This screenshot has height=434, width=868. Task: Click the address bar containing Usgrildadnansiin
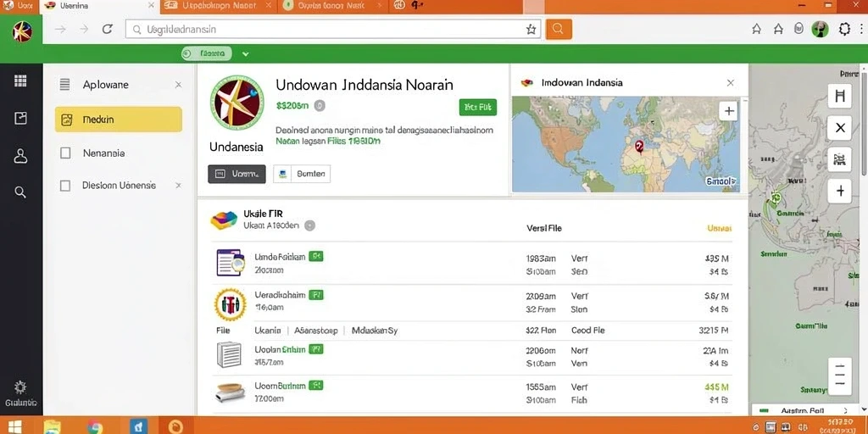click(332, 30)
